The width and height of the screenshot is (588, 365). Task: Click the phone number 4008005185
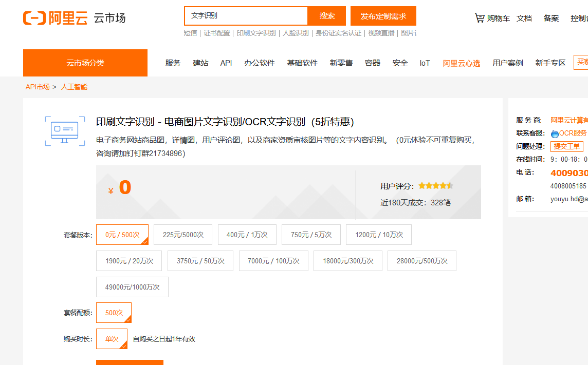tap(568, 186)
